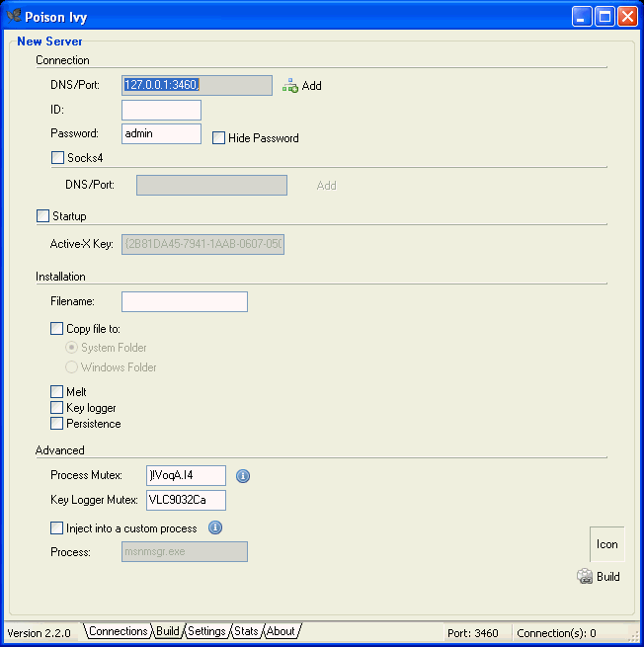Check the Startup option
Image resolution: width=644 pixels, height=647 pixels.
coord(42,216)
